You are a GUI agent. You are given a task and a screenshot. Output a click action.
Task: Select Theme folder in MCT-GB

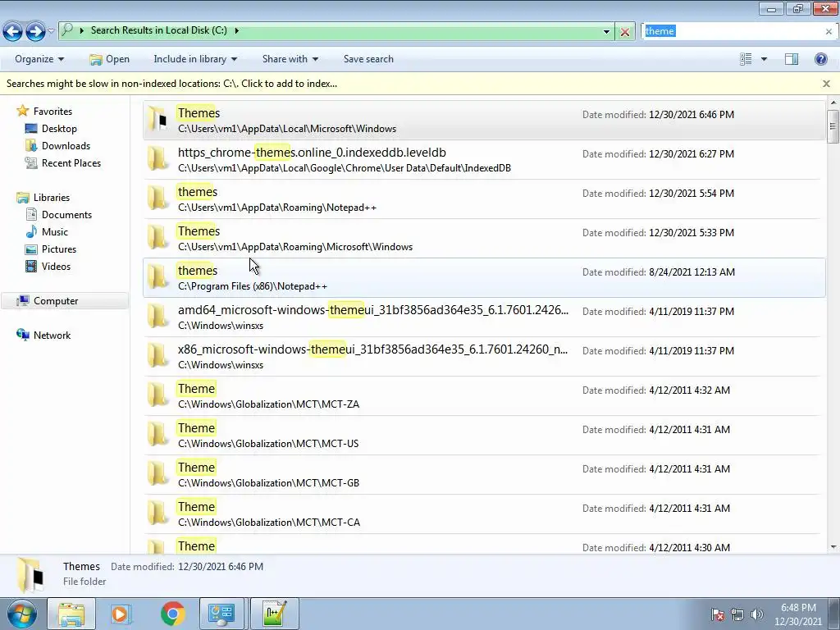(x=484, y=475)
